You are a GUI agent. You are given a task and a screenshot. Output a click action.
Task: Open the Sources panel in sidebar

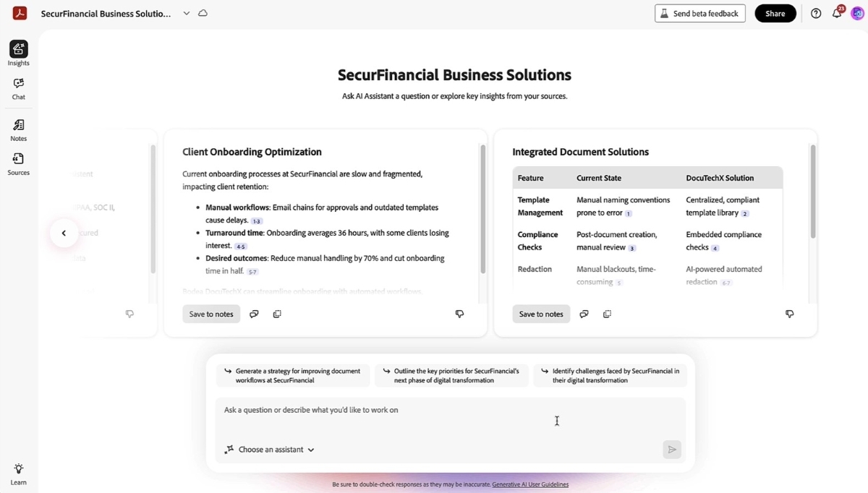(19, 163)
